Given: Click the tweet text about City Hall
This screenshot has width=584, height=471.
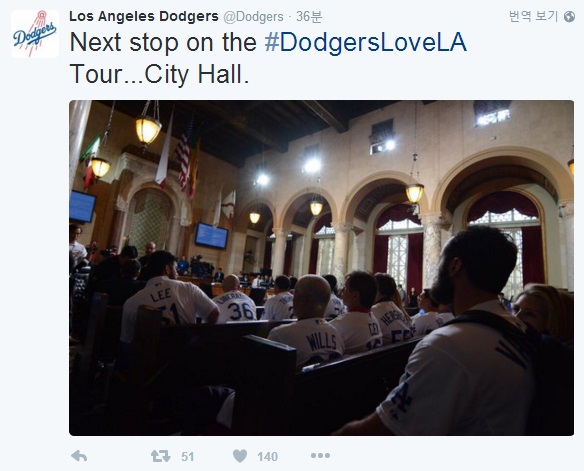Looking at the screenshot, I should pos(268,58).
